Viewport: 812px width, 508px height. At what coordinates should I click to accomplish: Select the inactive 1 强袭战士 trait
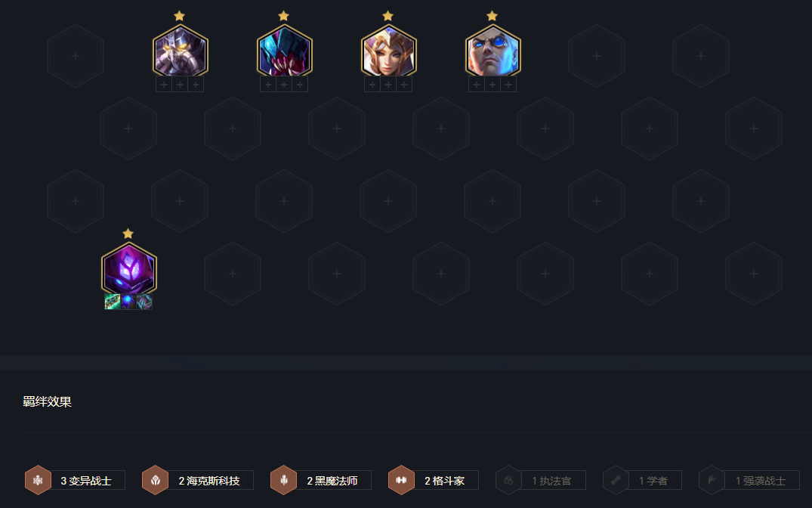point(749,481)
